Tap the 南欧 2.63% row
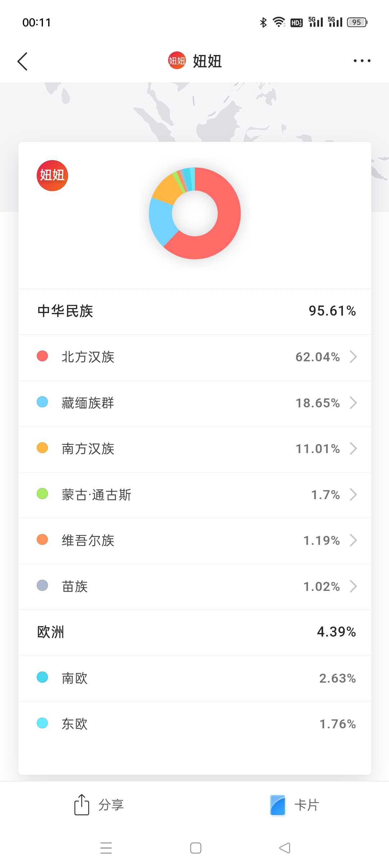 coord(194,678)
